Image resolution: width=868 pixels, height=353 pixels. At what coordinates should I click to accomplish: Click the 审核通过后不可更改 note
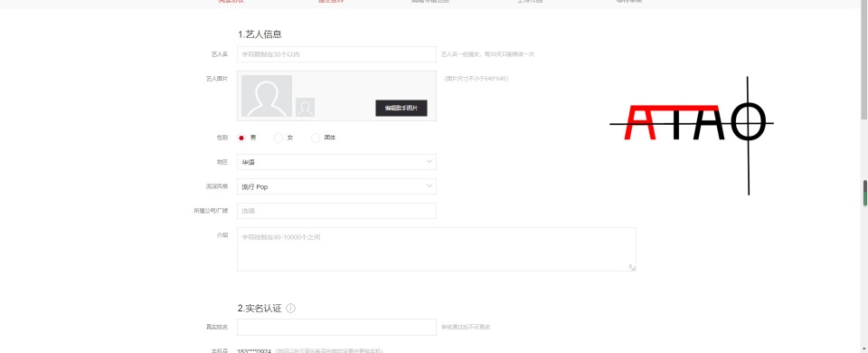466,327
